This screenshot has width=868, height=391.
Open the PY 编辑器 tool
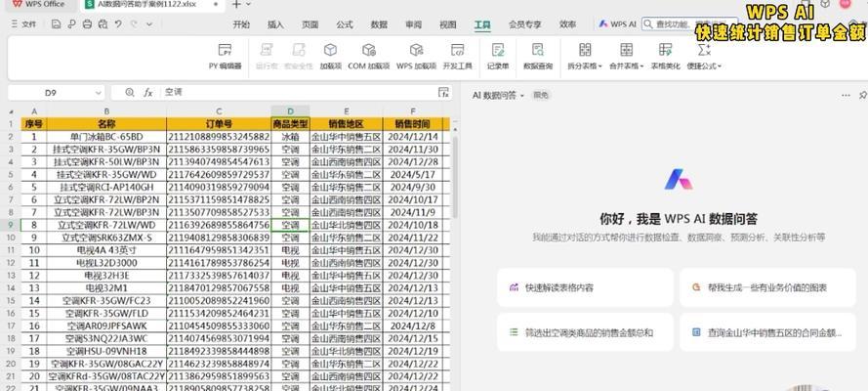(x=225, y=57)
